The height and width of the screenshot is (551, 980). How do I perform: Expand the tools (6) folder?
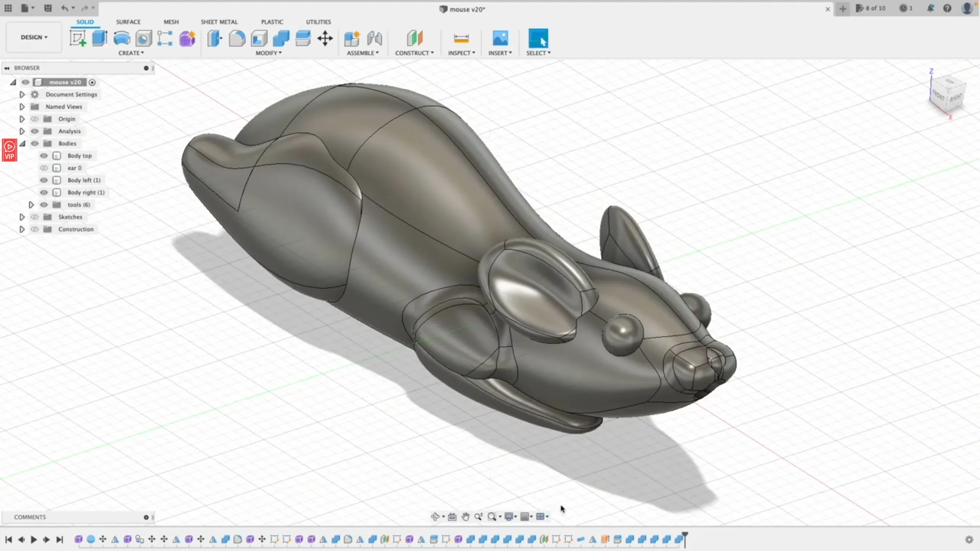pyautogui.click(x=32, y=204)
